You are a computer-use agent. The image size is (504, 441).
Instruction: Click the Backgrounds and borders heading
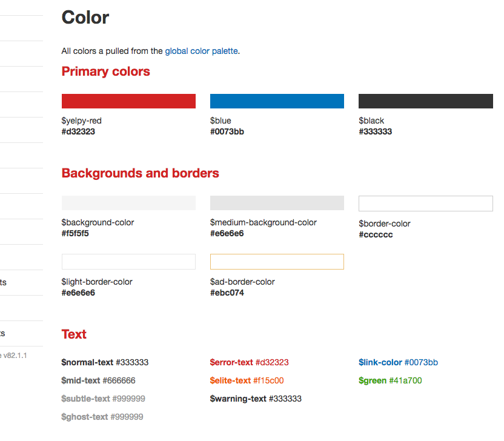click(140, 173)
